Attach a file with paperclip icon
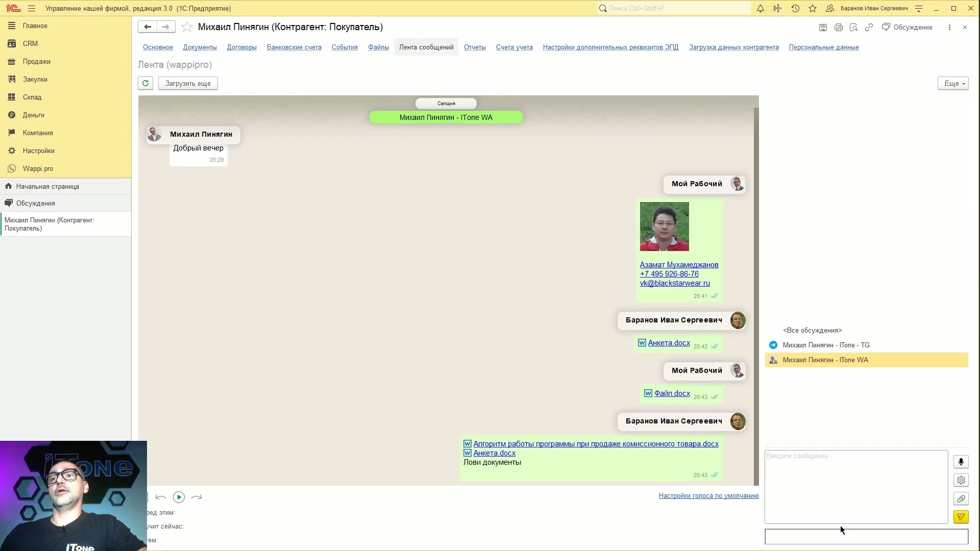980x551 pixels. (961, 498)
